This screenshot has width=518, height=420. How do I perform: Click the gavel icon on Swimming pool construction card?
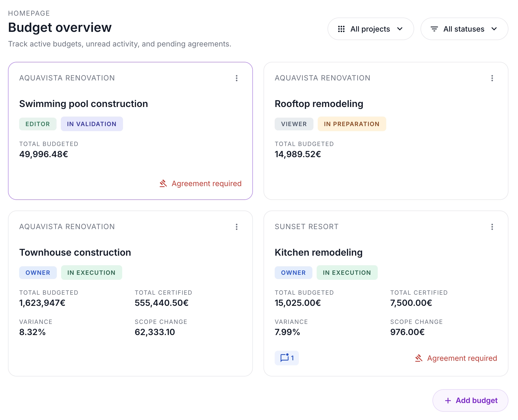163,183
